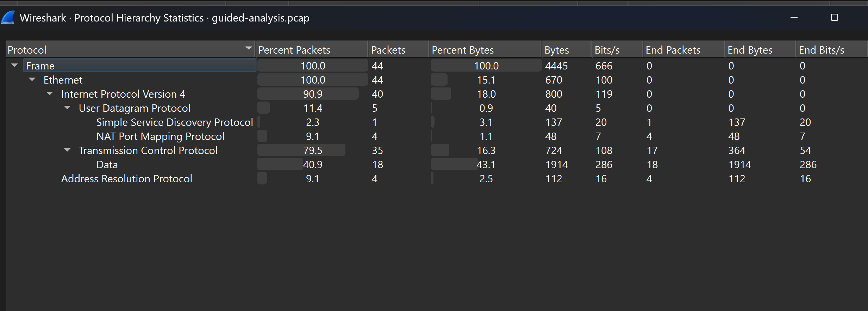
Task: Click the TCP packets value 35
Action: coord(377,151)
